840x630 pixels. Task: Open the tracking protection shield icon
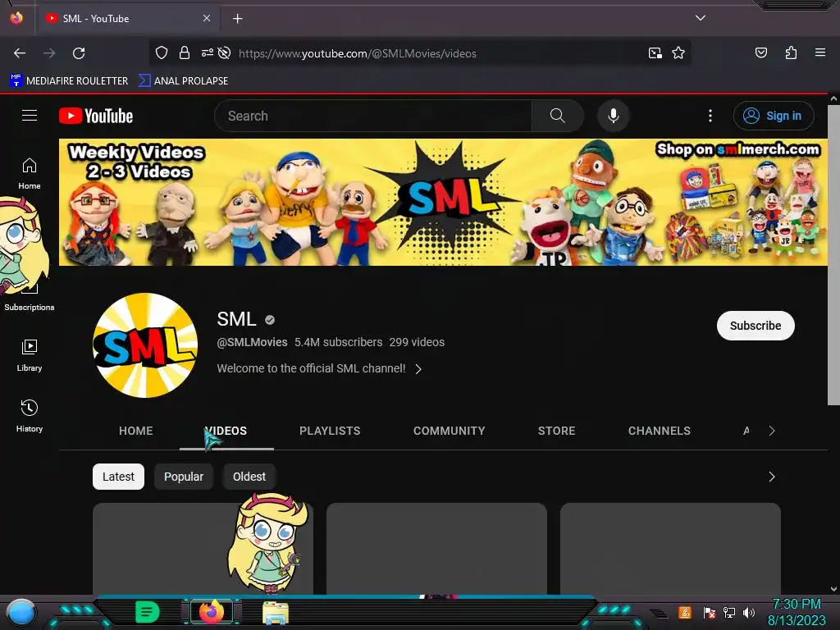162,52
